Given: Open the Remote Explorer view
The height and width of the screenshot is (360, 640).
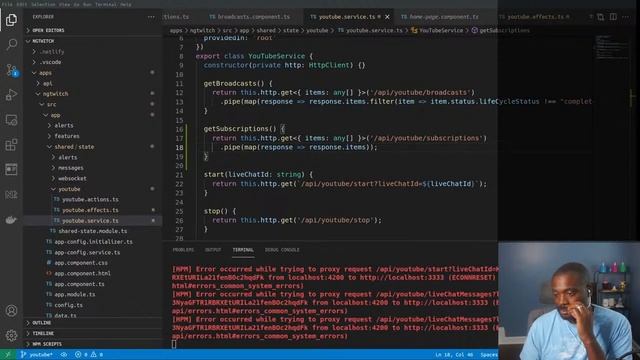Looking at the screenshot, I should [11, 120].
